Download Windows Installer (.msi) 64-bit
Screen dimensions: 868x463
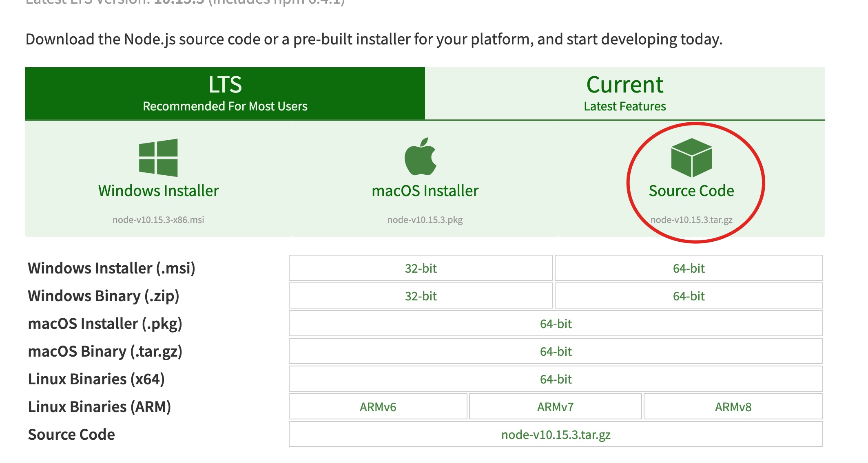pyautogui.click(x=689, y=268)
